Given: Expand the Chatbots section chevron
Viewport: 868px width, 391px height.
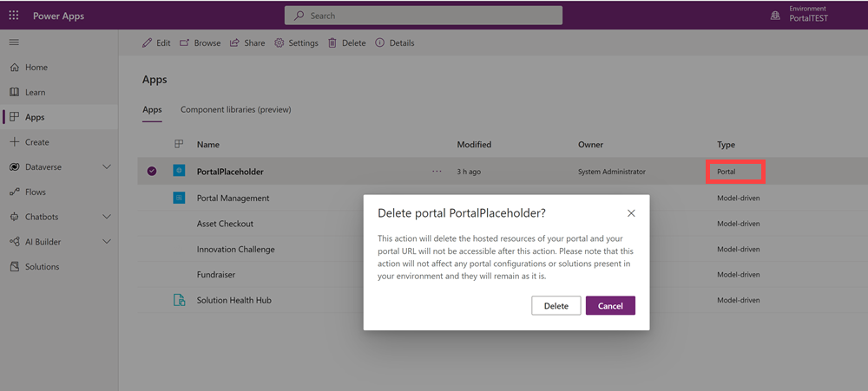Looking at the screenshot, I should [x=108, y=217].
